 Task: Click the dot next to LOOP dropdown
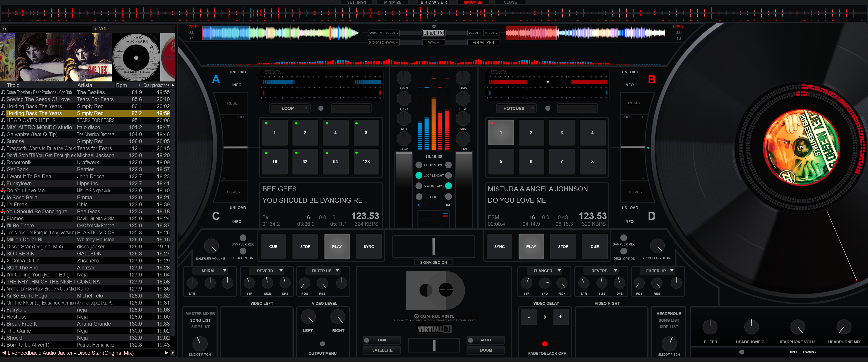(x=321, y=108)
